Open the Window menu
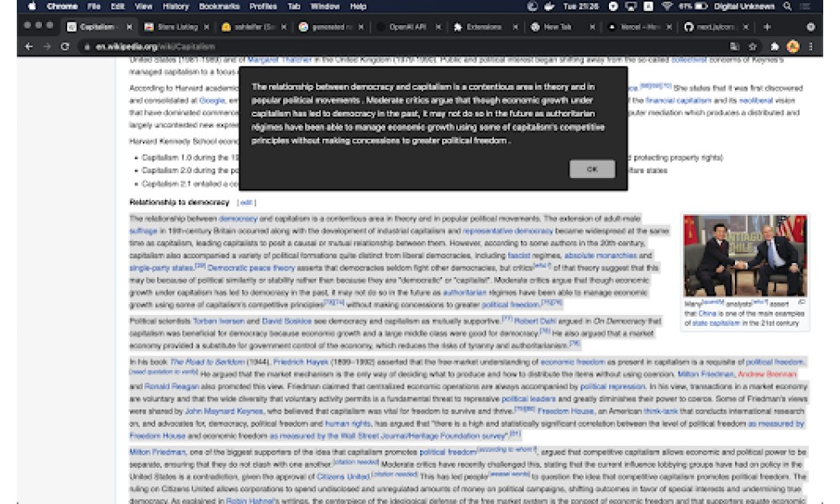Screen dimensions: 840x504 [324, 7]
